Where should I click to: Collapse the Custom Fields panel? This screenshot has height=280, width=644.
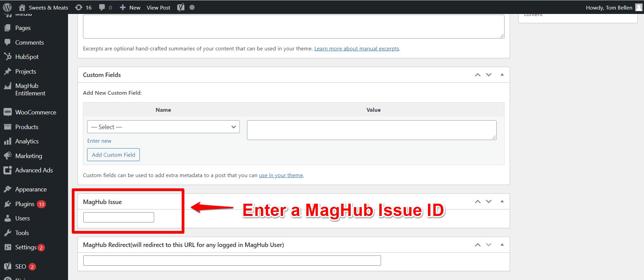502,75
